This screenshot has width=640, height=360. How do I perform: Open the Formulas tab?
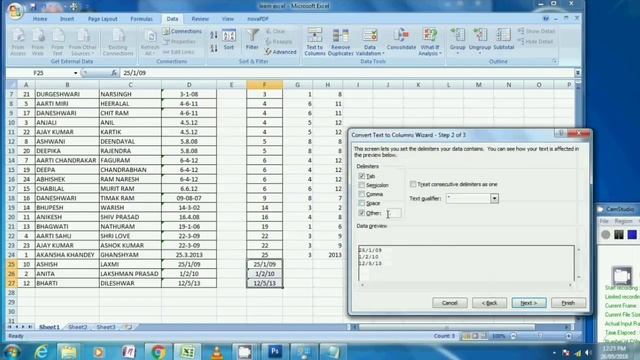pyautogui.click(x=141, y=19)
